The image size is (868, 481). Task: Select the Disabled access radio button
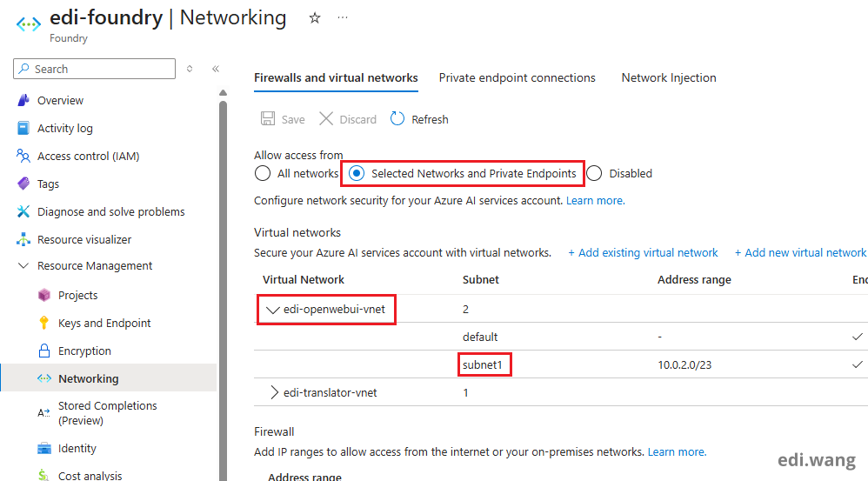coord(594,173)
